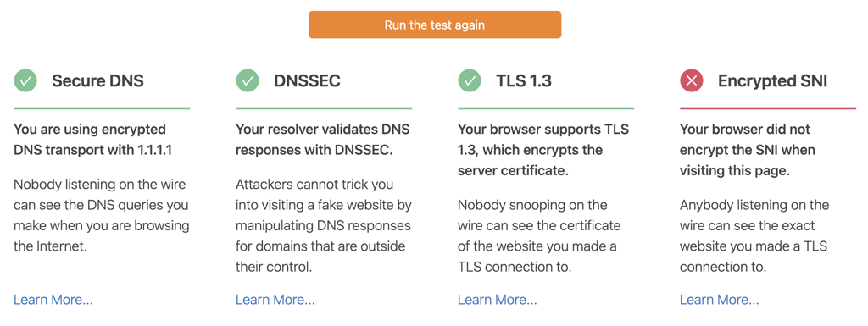Select the Secure DNS heading
Image resolution: width=868 pixels, height=326 pixels.
click(98, 81)
